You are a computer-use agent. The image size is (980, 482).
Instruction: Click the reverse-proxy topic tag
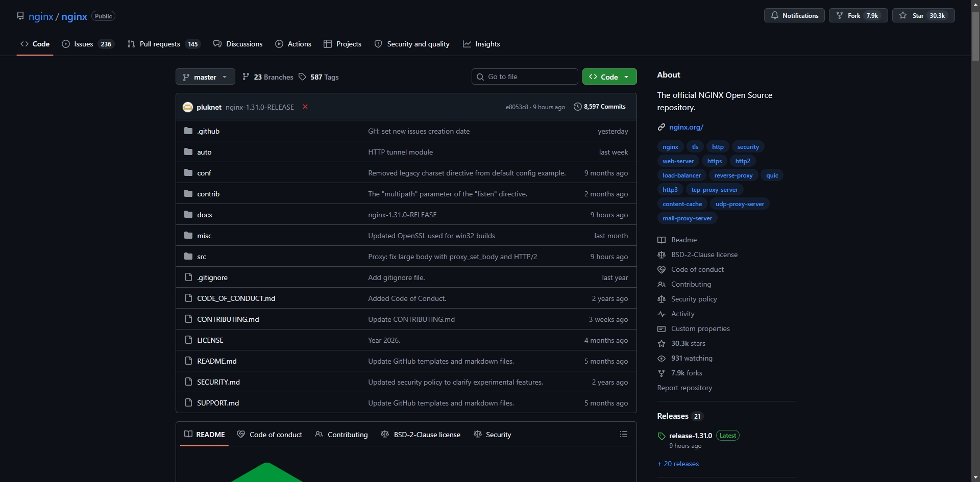coord(733,175)
